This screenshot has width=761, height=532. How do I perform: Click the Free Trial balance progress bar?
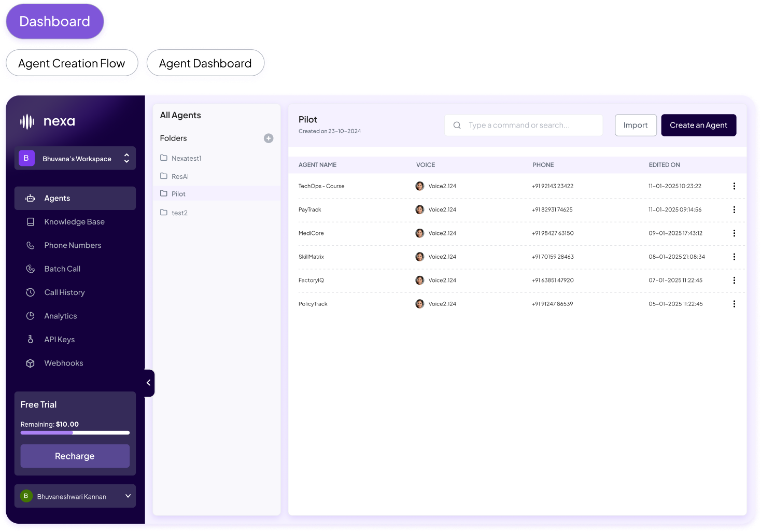click(75, 432)
